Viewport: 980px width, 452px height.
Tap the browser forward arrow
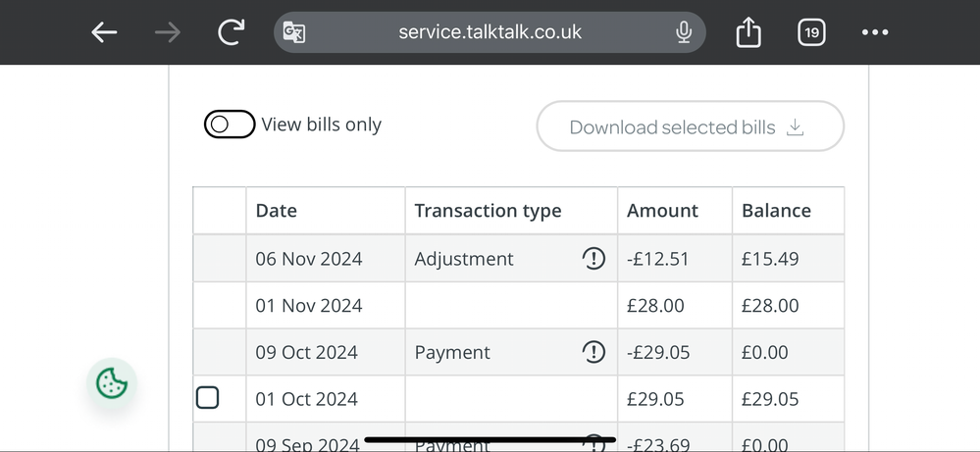168,32
